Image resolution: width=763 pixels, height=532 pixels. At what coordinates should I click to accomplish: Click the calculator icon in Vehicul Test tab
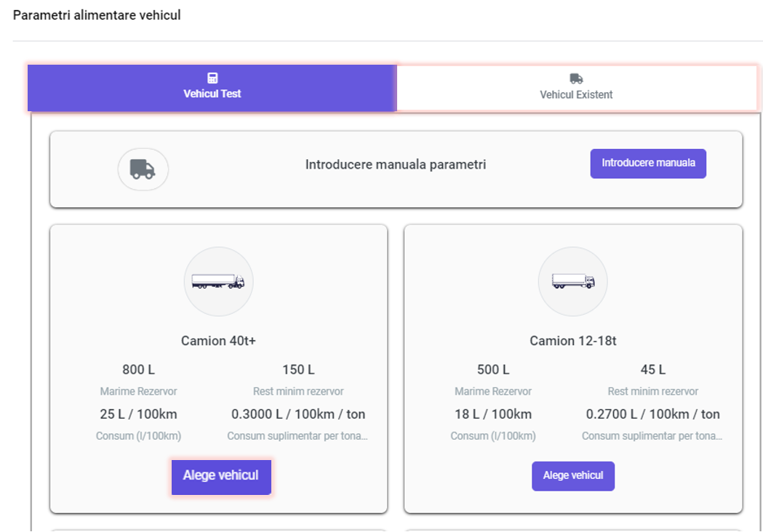[212, 78]
